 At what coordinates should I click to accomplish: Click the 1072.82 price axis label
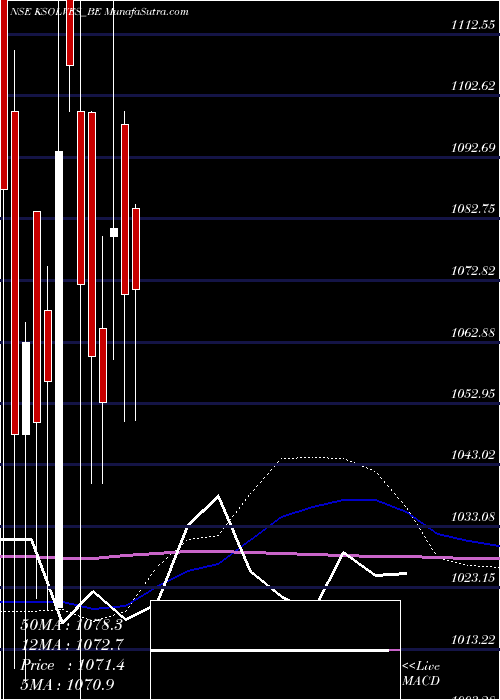pyautogui.click(x=473, y=271)
